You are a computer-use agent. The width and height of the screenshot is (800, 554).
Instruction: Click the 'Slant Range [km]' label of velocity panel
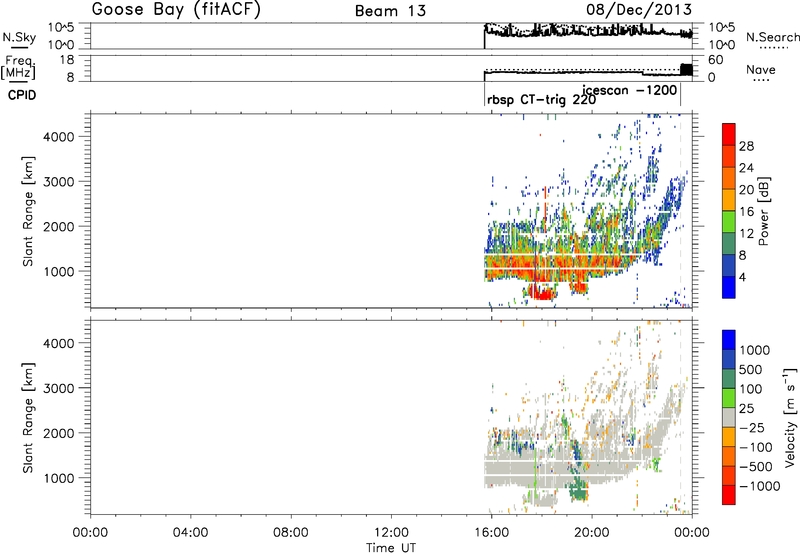(28, 418)
